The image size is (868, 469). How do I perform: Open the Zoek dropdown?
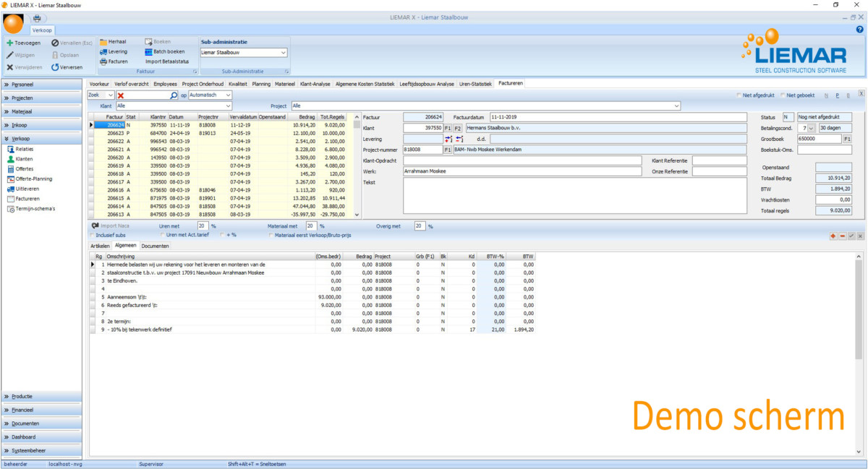pos(110,95)
